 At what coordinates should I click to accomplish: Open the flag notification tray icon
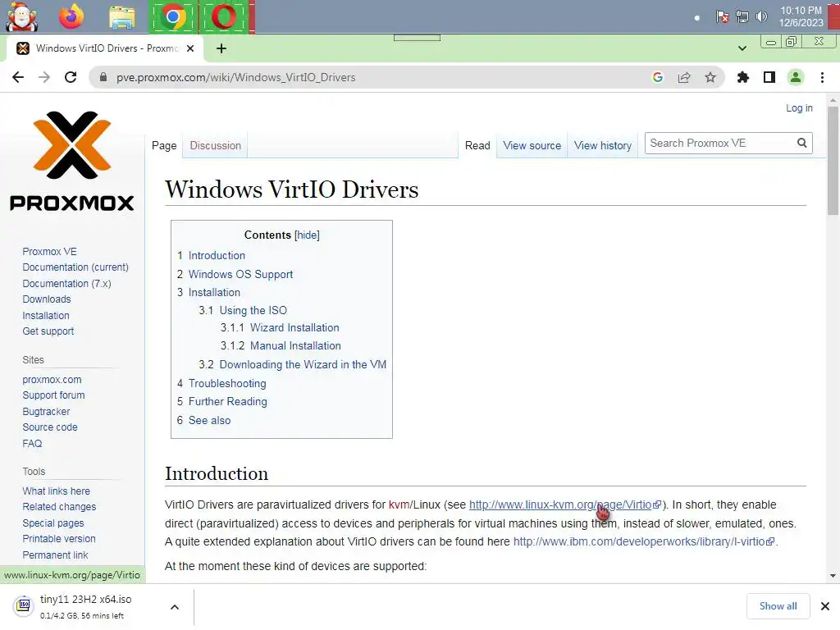722,16
